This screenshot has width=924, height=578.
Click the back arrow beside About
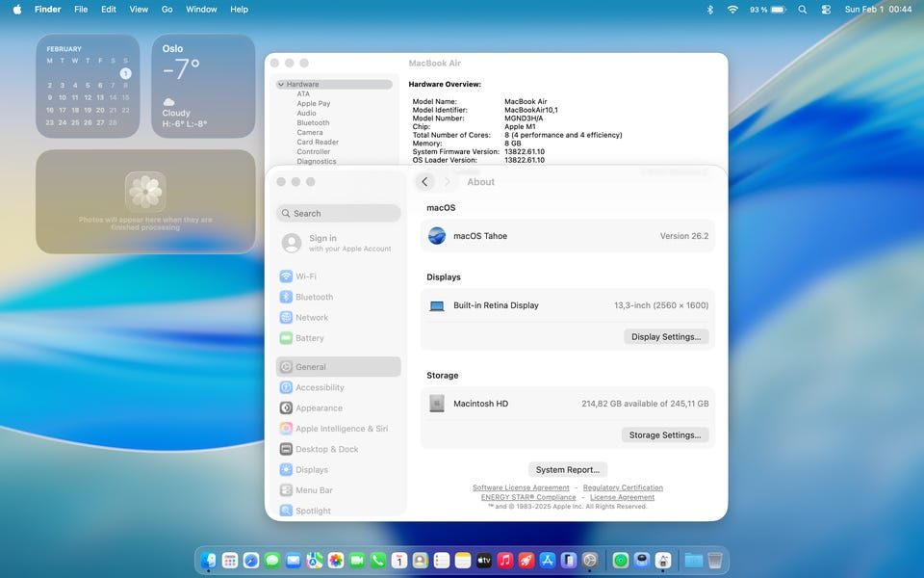424,182
